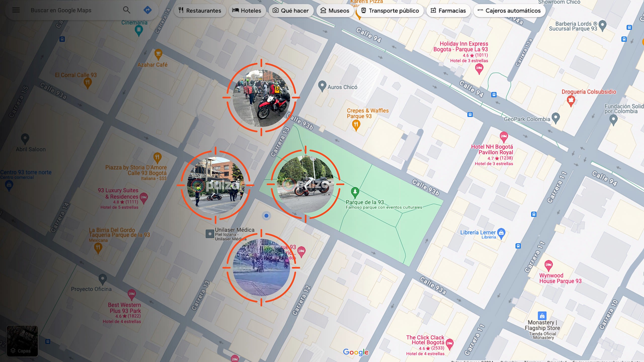
Task: Click the Unilaser Médica square marker
Action: 210,234
